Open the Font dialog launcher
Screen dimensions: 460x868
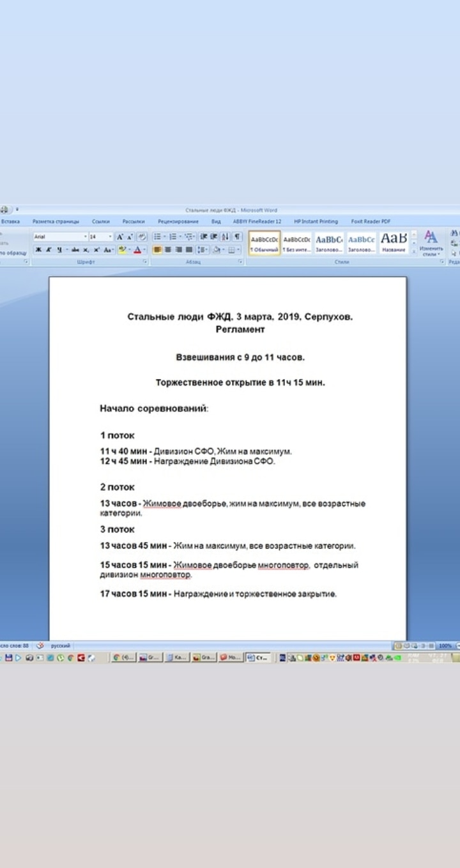point(144,262)
